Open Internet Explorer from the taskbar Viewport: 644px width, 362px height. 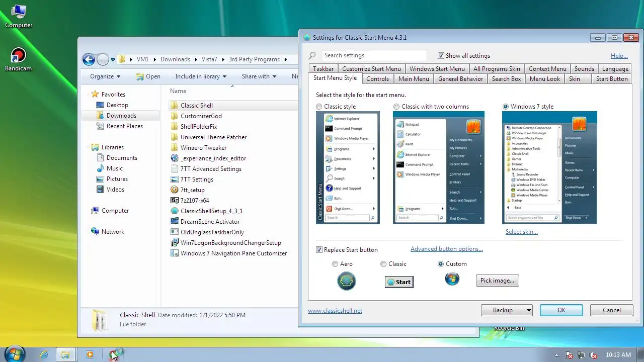[44, 354]
